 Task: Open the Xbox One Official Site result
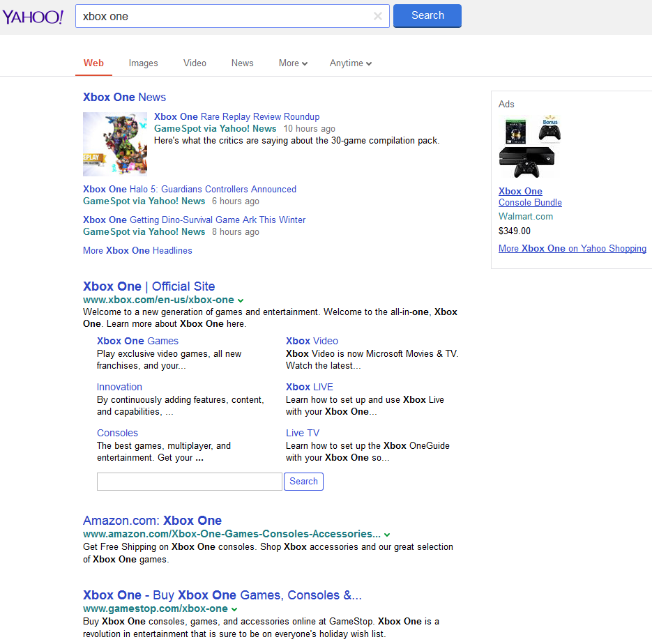tap(149, 286)
